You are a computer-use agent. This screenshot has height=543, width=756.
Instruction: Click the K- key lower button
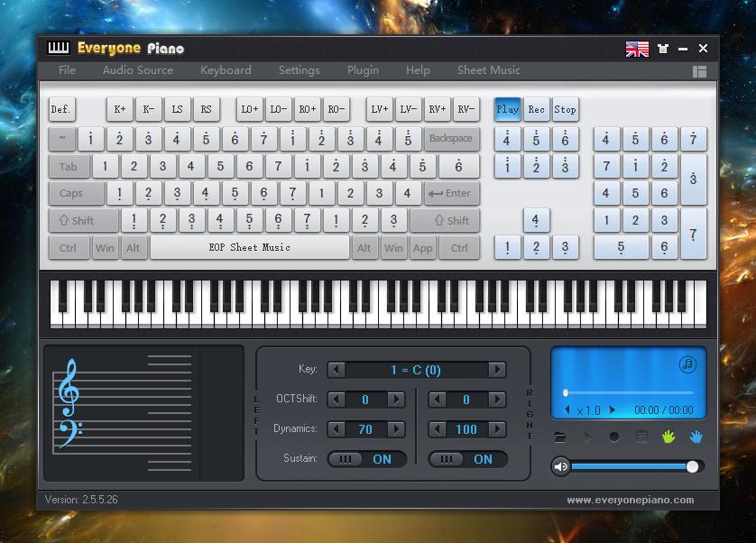tap(149, 109)
